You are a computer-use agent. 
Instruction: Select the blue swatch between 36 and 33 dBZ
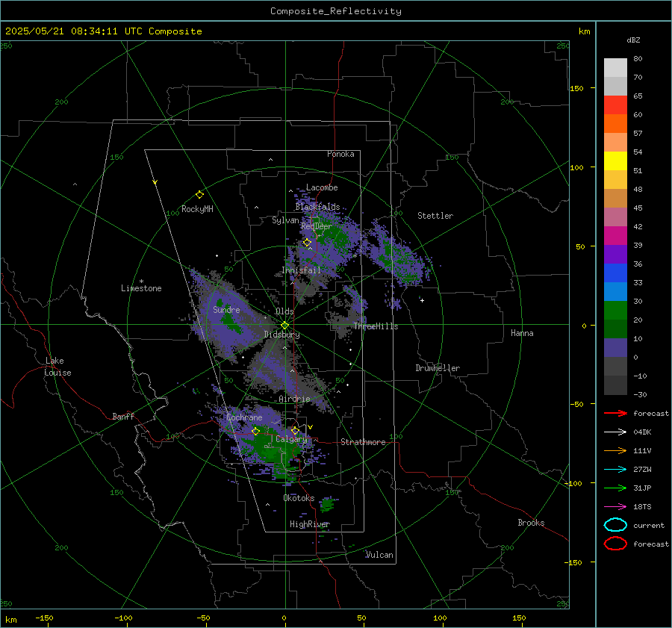click(x=615, y=273)
